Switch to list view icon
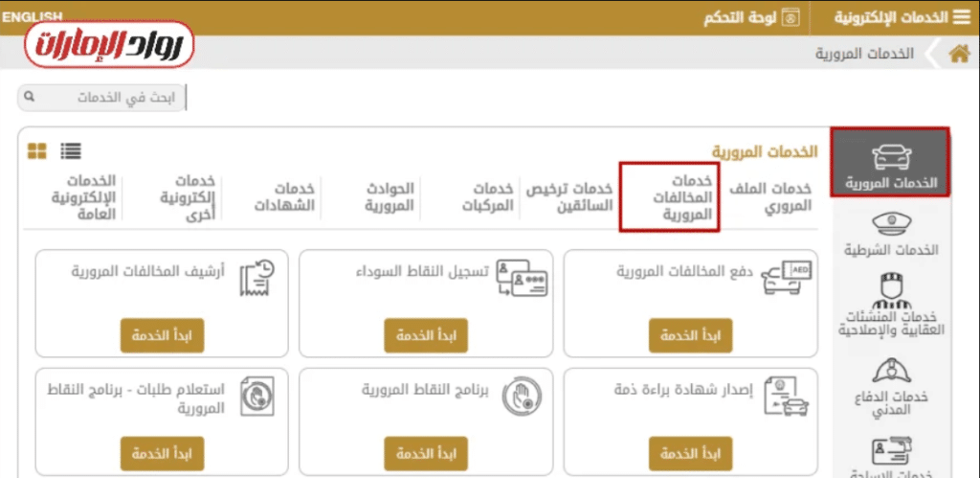The height and width of the screenshot is (478, 980). tap(71, 150)
